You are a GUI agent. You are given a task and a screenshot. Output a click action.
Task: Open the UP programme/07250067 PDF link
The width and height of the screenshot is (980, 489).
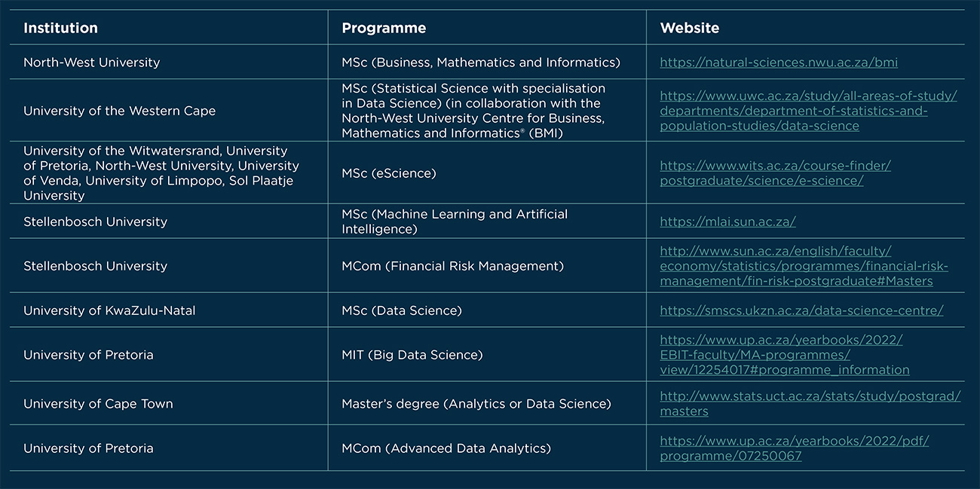click(794, 441)
